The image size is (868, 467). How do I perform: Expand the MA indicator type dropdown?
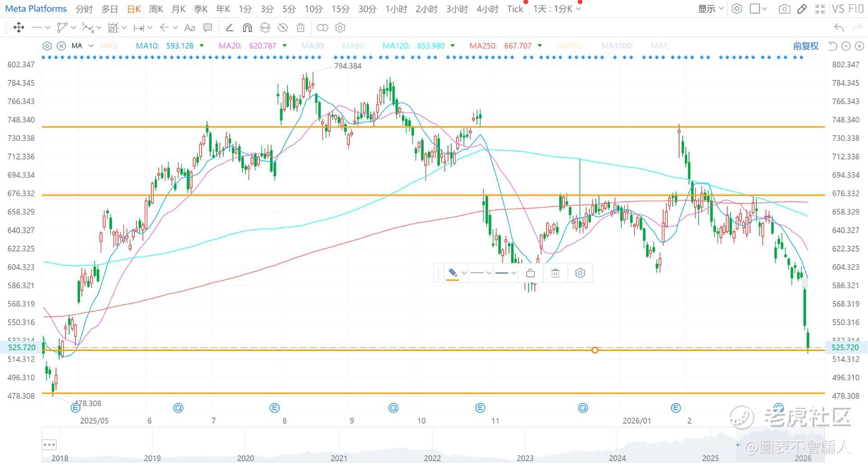point(91,46)
